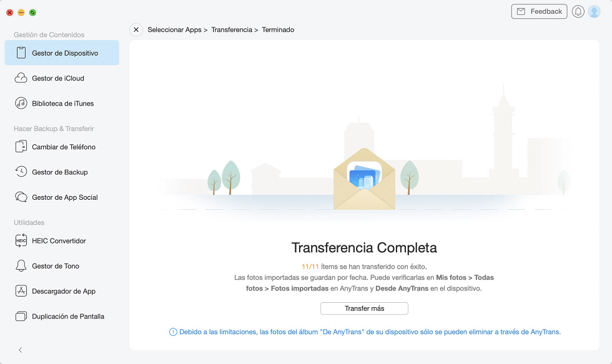
Task: Click the HEIC Convertidor icon
Action: (x=21, y=241)
